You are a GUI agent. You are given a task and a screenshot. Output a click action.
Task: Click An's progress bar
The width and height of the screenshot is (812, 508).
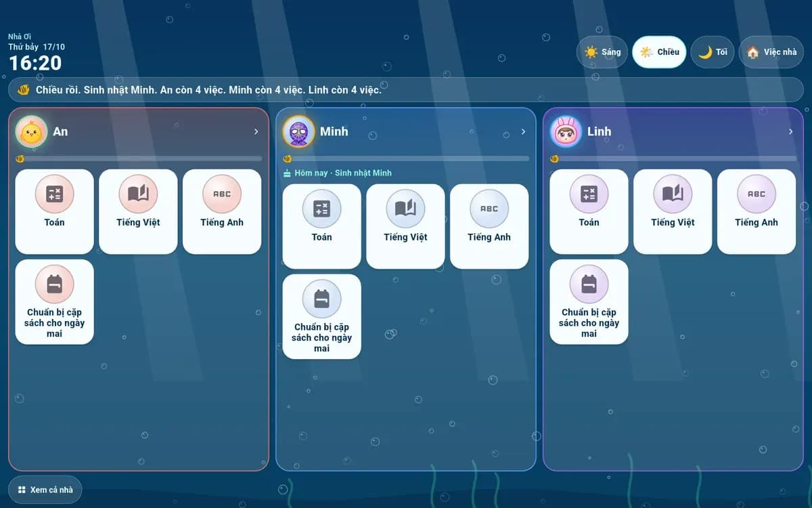point(139,158)
